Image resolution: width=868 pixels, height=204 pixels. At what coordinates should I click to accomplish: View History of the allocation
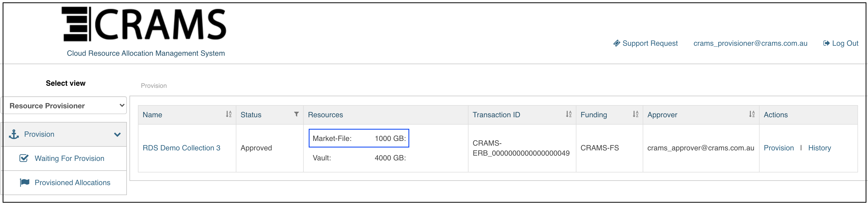click(x=819, y=148)
